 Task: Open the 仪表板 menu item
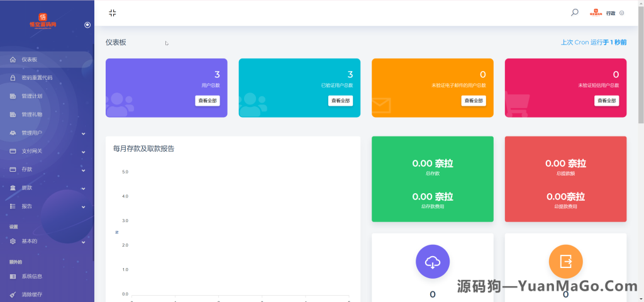point(46,60)
